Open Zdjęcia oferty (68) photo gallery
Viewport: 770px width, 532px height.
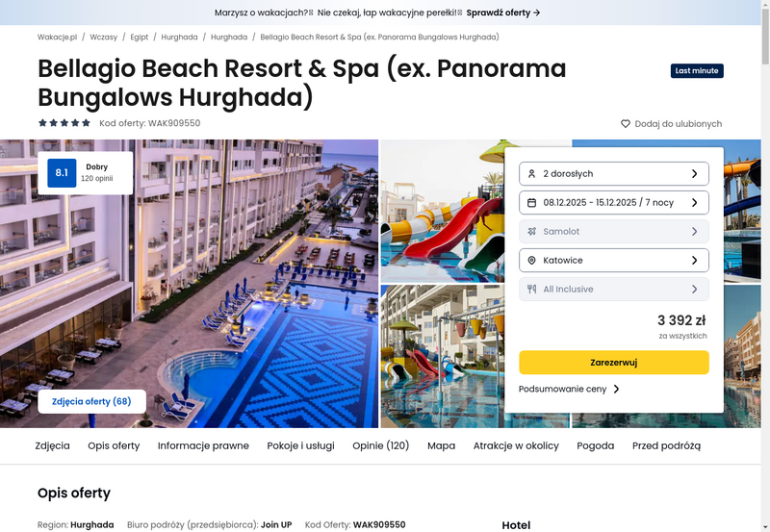coord(91,401)
